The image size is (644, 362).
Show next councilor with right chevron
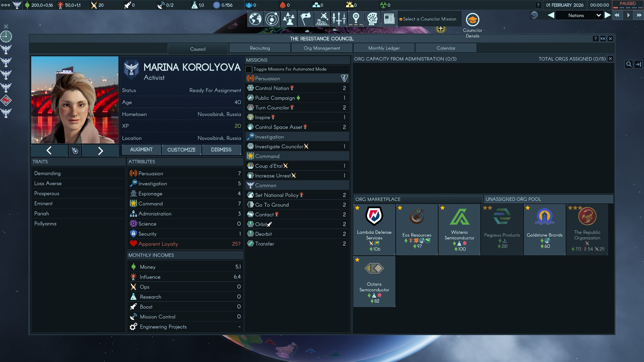[x=100, y=151]
